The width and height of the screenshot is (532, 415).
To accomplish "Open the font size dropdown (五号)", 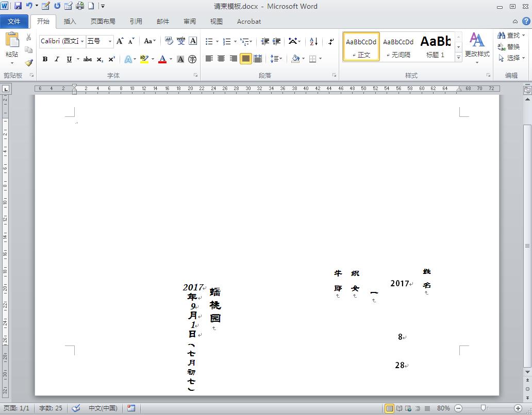I will 110,41.
